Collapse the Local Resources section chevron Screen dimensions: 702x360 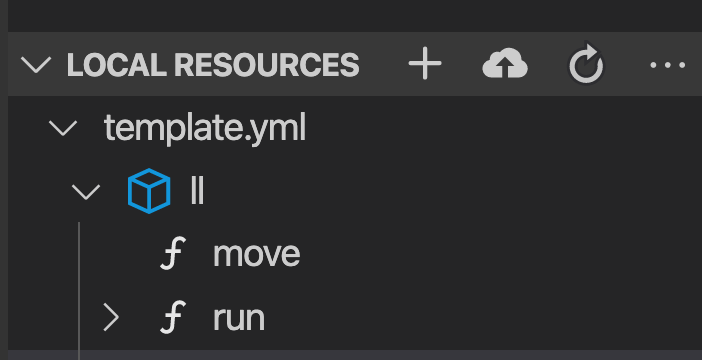(x=36, y=65)
